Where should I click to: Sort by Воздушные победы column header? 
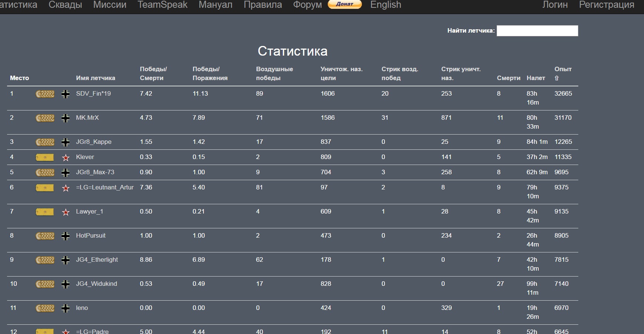point(275,73)
